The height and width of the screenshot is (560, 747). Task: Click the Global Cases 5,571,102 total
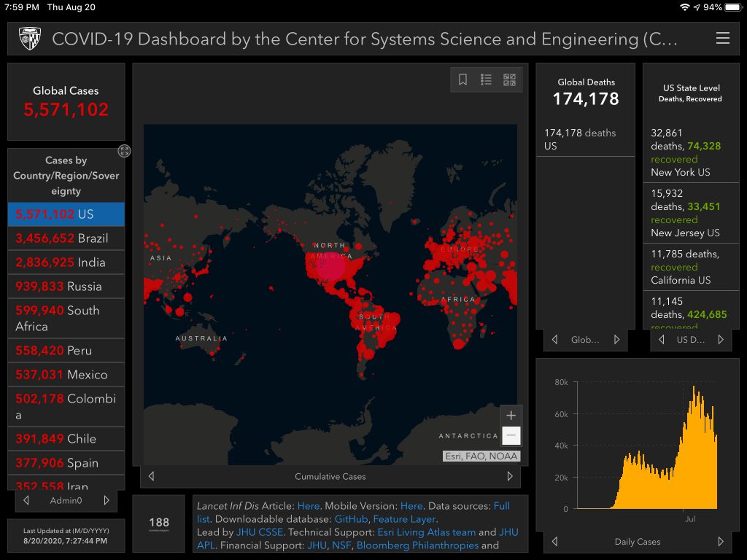(66, 109)
